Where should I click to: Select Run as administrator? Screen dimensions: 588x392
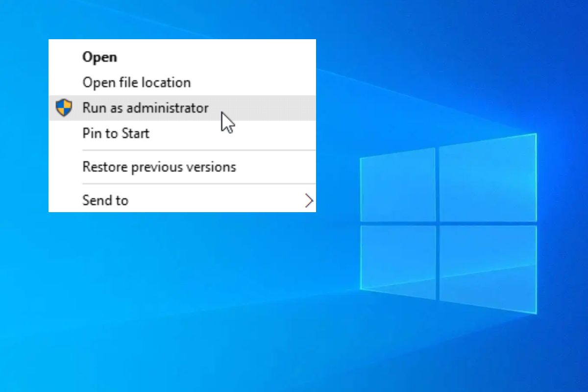point(182,108)
